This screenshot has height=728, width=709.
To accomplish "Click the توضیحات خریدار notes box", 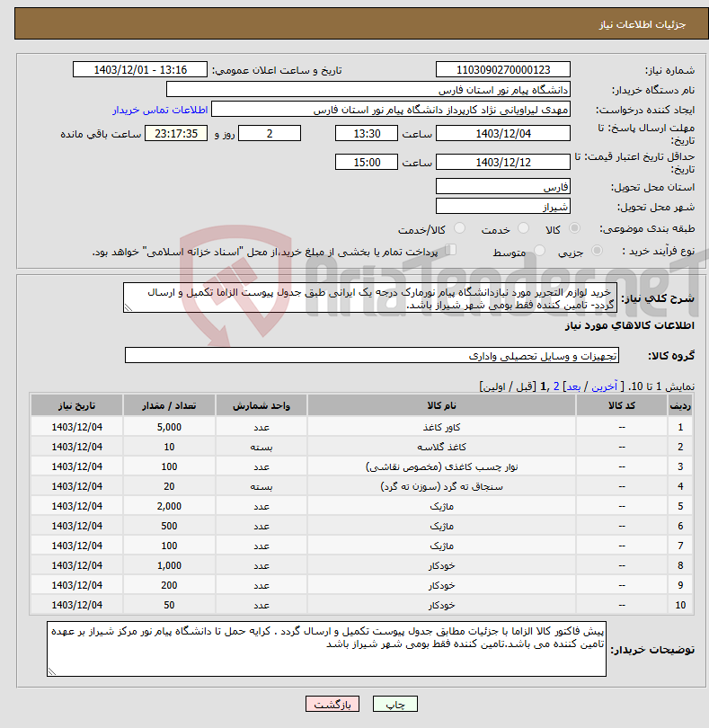I will coord(326,649).
